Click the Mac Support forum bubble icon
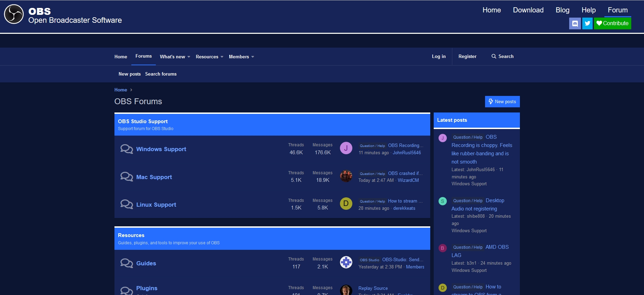The width and height of the screenshot is (644, 295). point(127,177)
